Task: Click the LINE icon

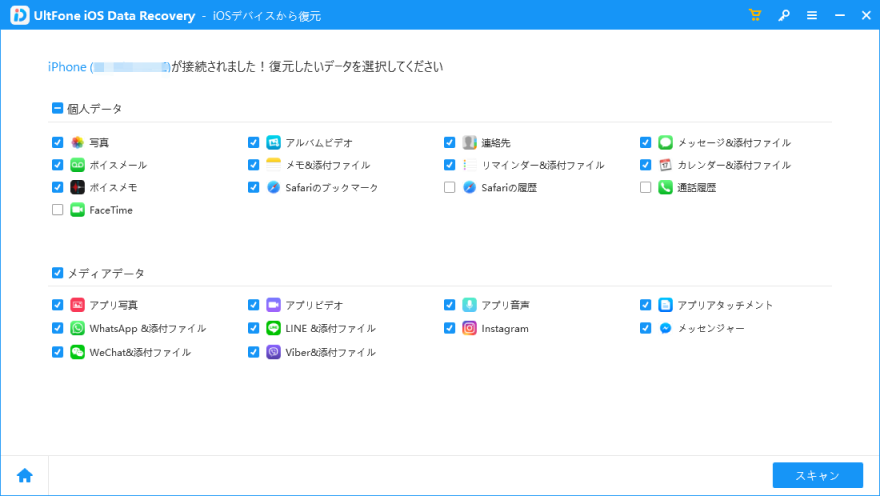Action: 273,328
